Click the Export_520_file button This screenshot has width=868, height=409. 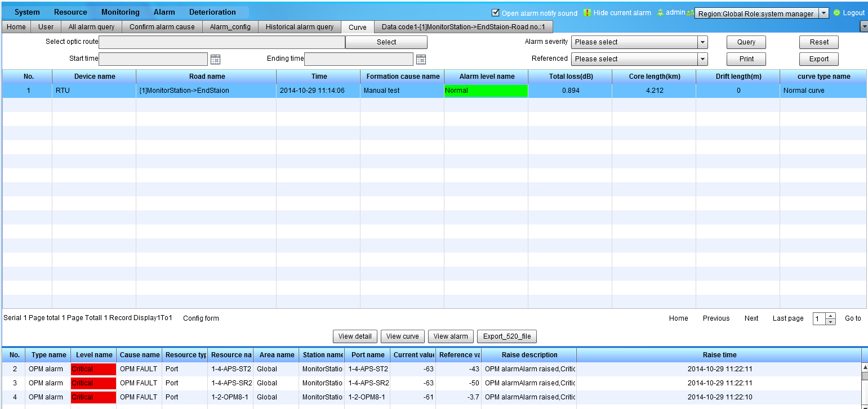coord(507,336)
